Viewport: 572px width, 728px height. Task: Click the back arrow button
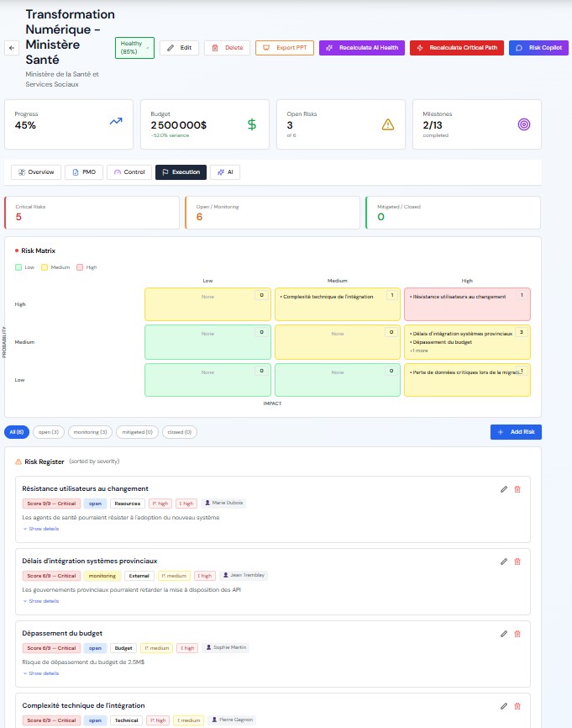pyautogui.click(x=12, y=48)
